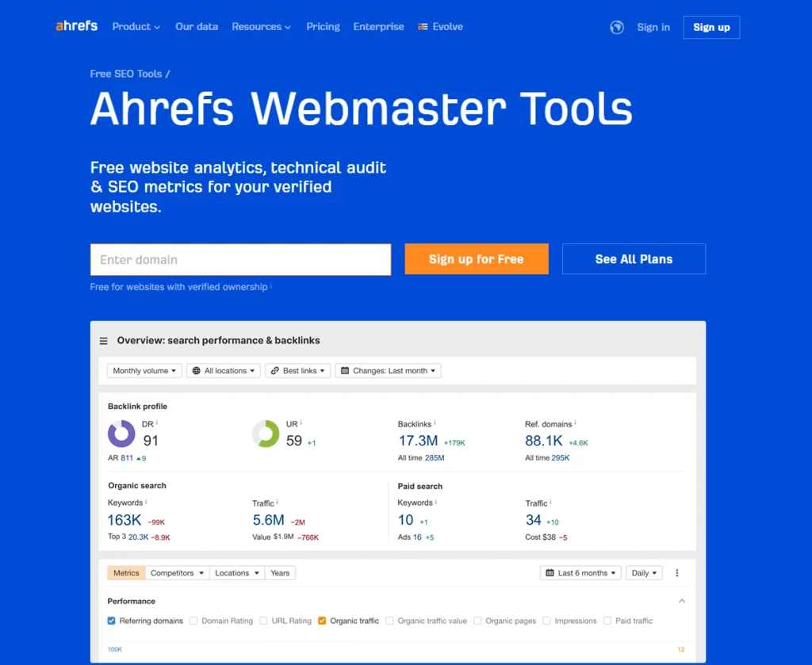The image size is (812, 665).
Task: Open the Enterprise menu item
Action: click(x=378, y=26)
